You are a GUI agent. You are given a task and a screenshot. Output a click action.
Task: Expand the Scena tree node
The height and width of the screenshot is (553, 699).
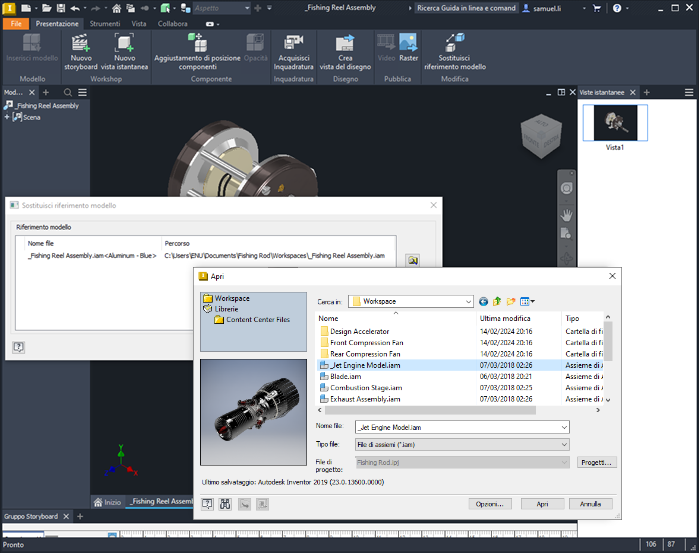7,117
